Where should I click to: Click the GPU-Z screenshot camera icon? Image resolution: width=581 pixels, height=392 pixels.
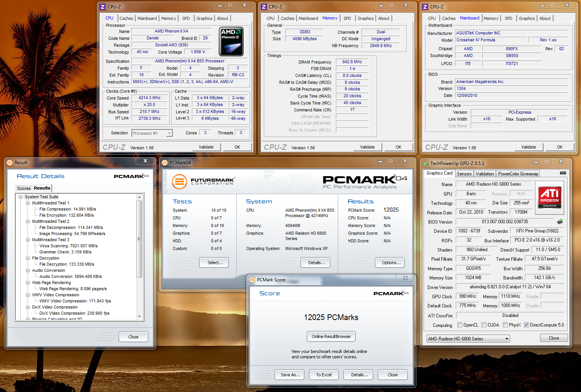563,173
